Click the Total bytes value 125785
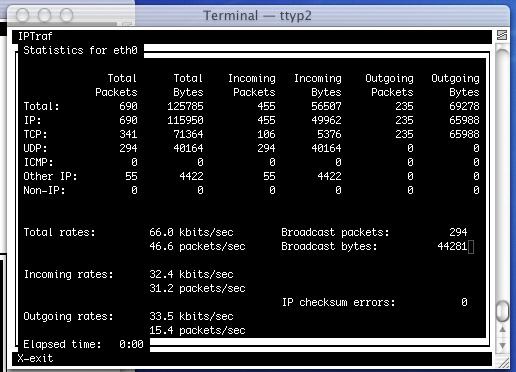516x372 pixels. (185, 106)
